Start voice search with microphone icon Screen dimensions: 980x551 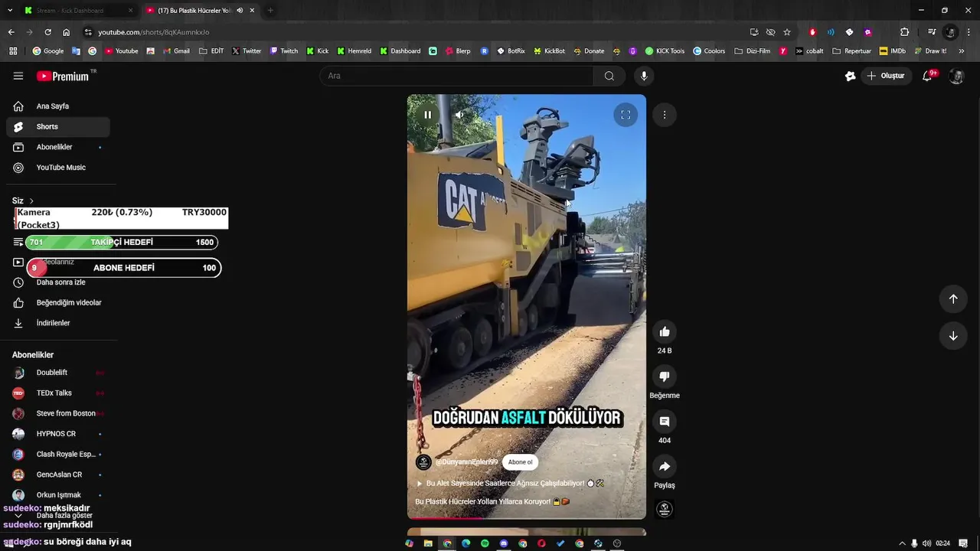pyautogui.click(x=644, y=76)
